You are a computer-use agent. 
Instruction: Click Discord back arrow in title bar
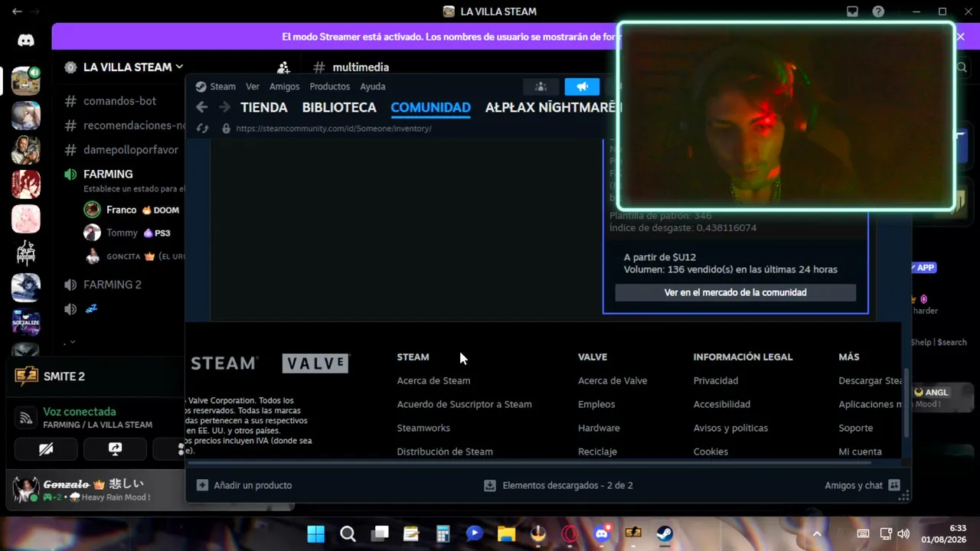[17, 11]
